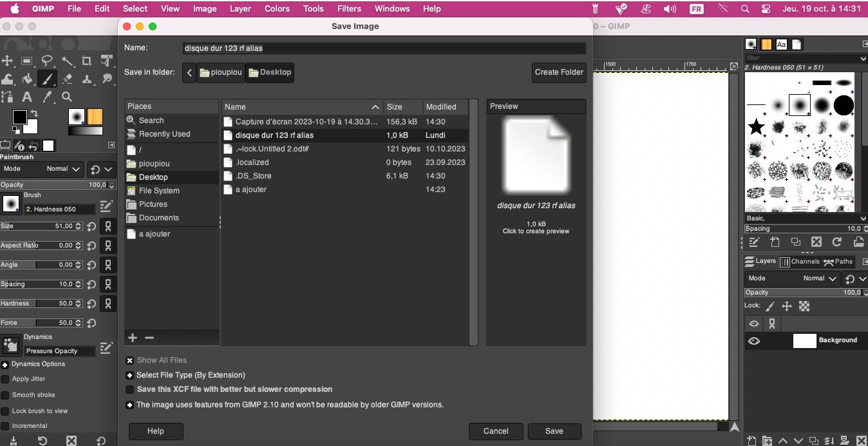Reset colors to default black and white
Viewport: 868px width, 446px height.
[16, 130]
